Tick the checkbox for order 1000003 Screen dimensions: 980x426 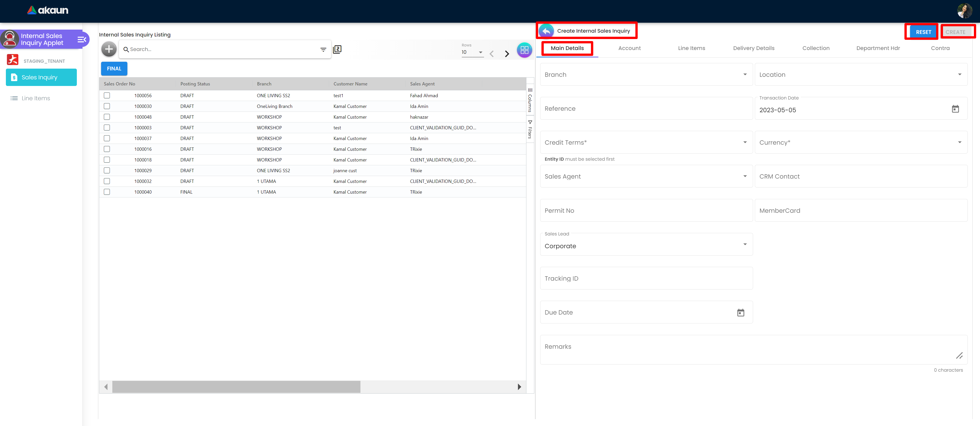pyautogui.click(x=107, y=128)
